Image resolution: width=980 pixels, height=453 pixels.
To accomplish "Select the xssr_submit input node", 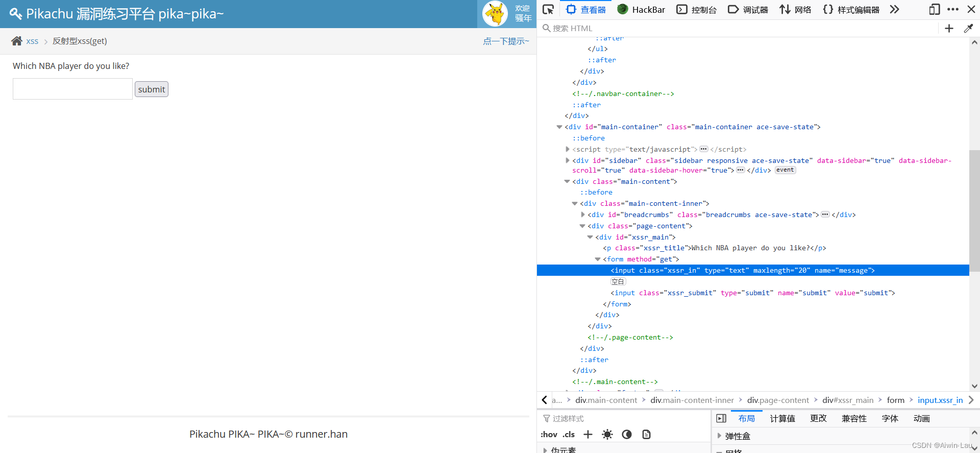I will (x=753, y=293).
